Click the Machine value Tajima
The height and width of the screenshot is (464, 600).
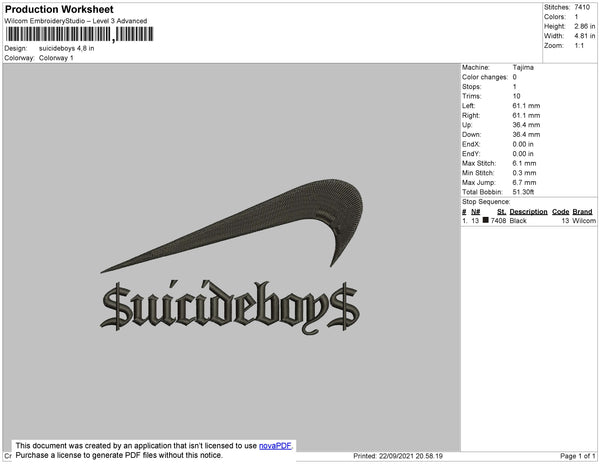click(523, 67)
